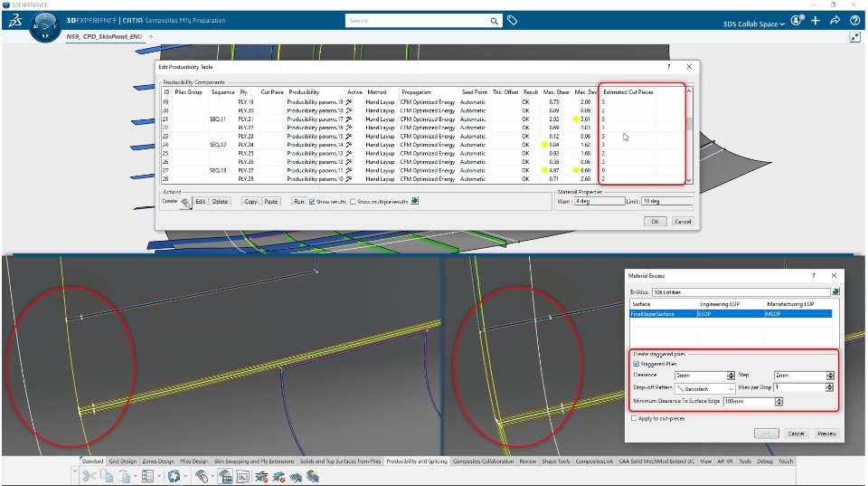
Task: Open the Update icon dropdown arrow
Action: click(184, 477)
